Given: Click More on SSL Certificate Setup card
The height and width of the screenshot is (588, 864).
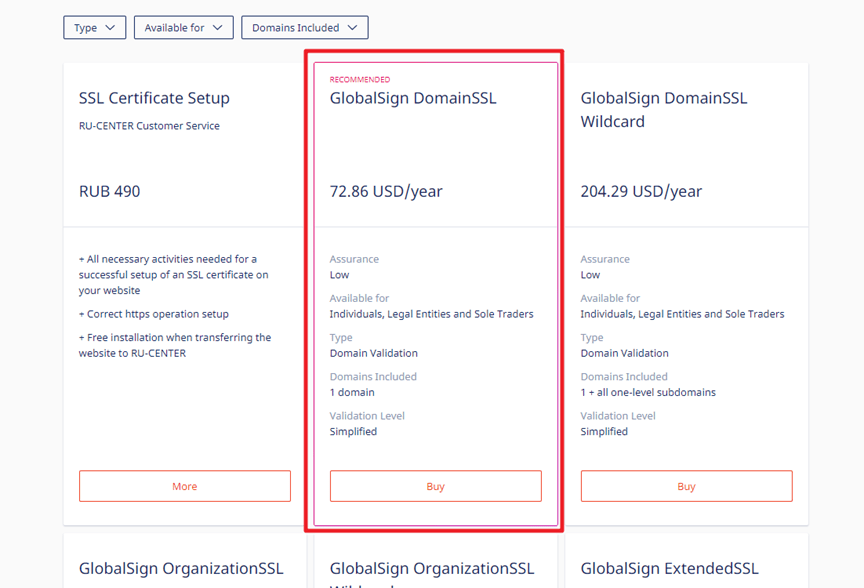Looking at the screenshot, I should (185, 486).
